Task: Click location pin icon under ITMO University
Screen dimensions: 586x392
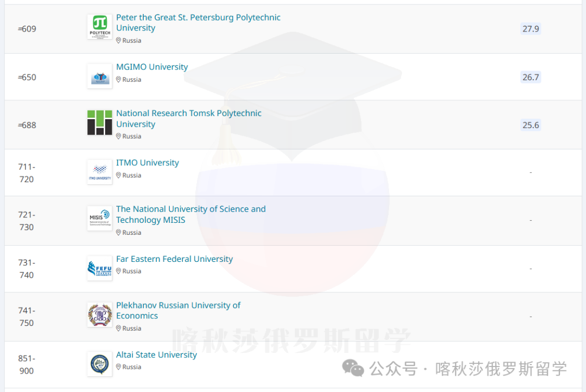Action: [118, 176]
